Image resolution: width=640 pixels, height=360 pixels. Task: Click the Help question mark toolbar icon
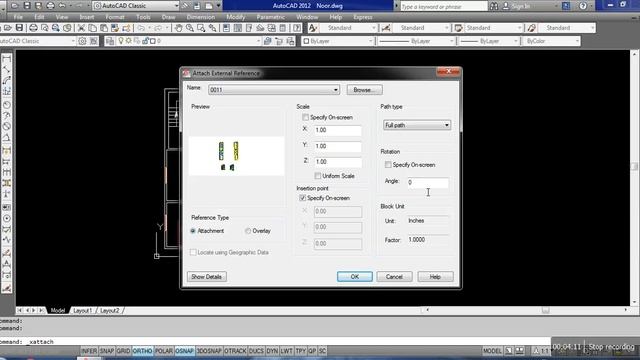click(297, 28)
